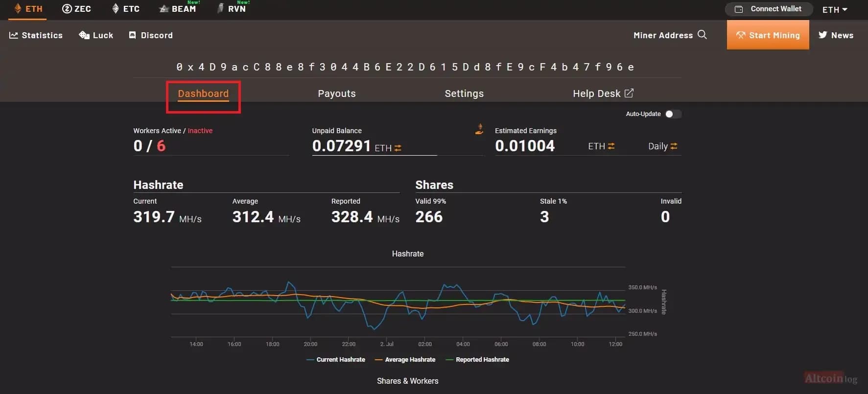Click the current hashrate value 319.7
868x394 pixels.
point(154,217)
